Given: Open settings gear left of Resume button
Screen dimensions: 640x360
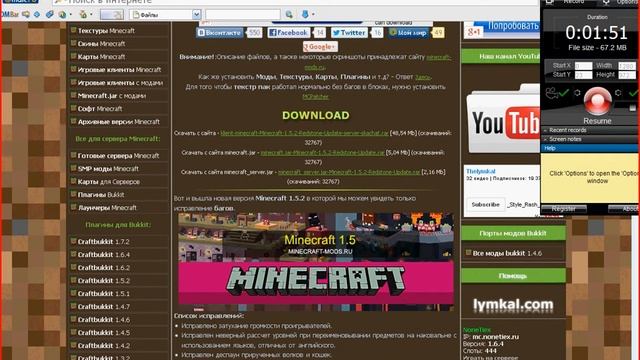Looking at the screenshot, I should (x=577, y=93).
